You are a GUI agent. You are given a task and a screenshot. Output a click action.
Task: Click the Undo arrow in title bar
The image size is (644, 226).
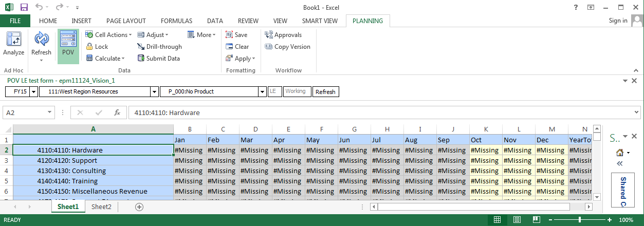[x=39, y=7]
